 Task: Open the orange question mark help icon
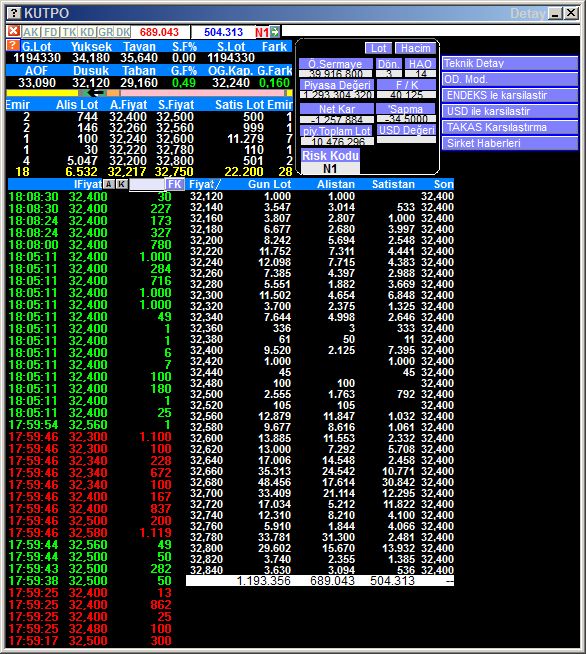(x=13, y=45)
